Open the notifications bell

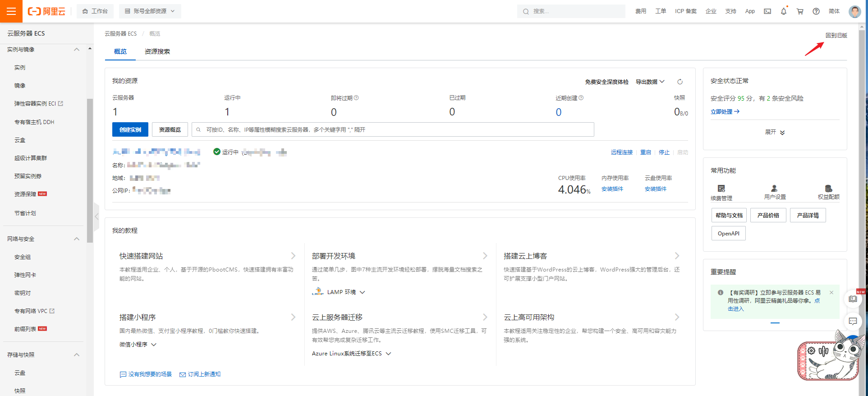(784, 11)
